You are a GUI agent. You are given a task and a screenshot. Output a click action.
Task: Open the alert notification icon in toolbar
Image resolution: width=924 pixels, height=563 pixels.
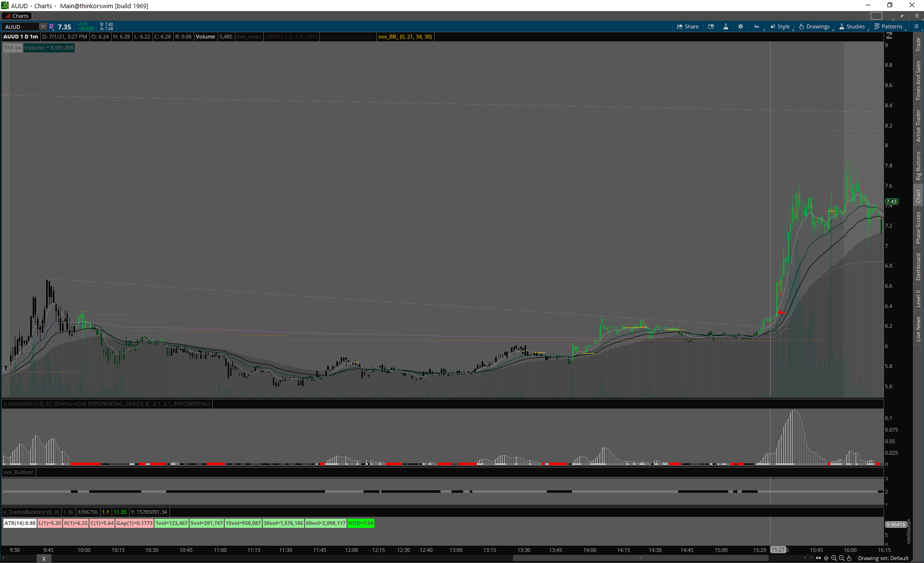click(x=711, y=26)
